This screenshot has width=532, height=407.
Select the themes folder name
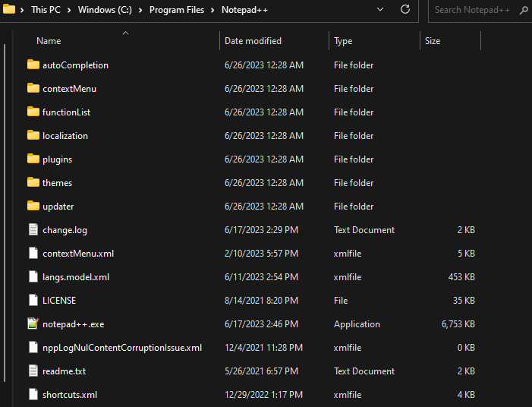point(58,183)
